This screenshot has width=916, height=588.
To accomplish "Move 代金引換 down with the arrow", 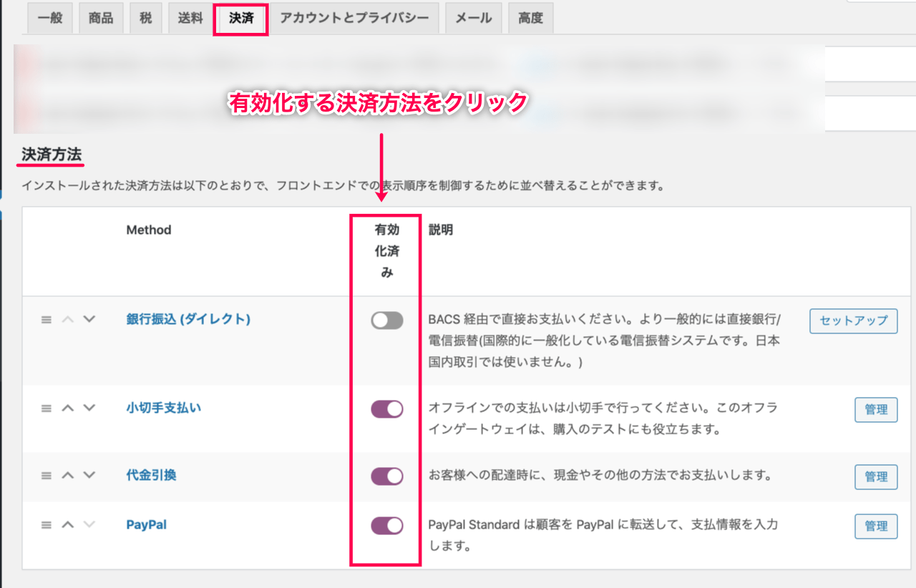I will point(89,475).
